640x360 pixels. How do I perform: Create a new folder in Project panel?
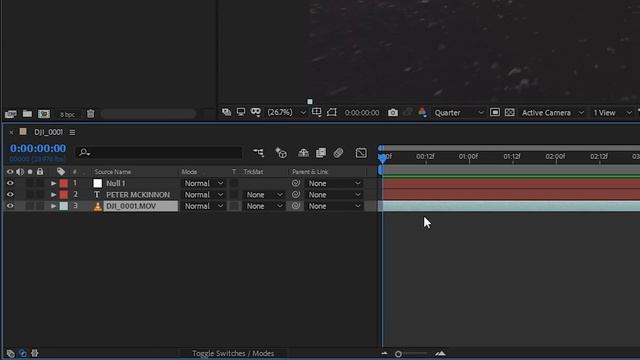(27, 113)
